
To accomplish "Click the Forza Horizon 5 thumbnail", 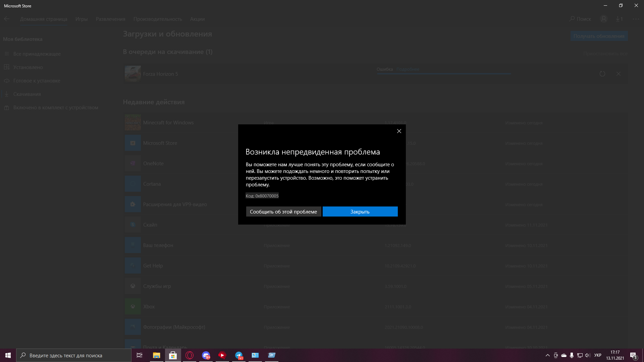I will [133, 74].
